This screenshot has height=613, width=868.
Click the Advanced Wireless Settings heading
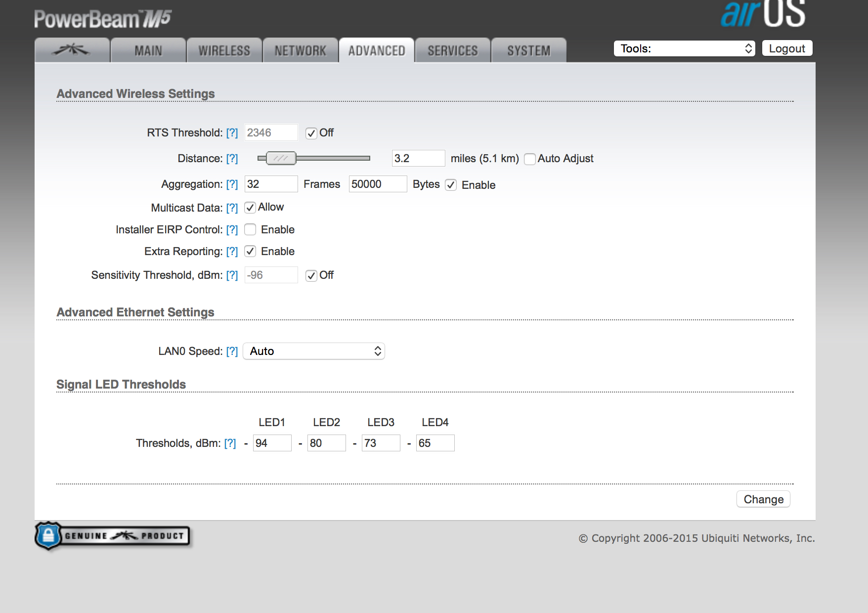tap(135, 93)
